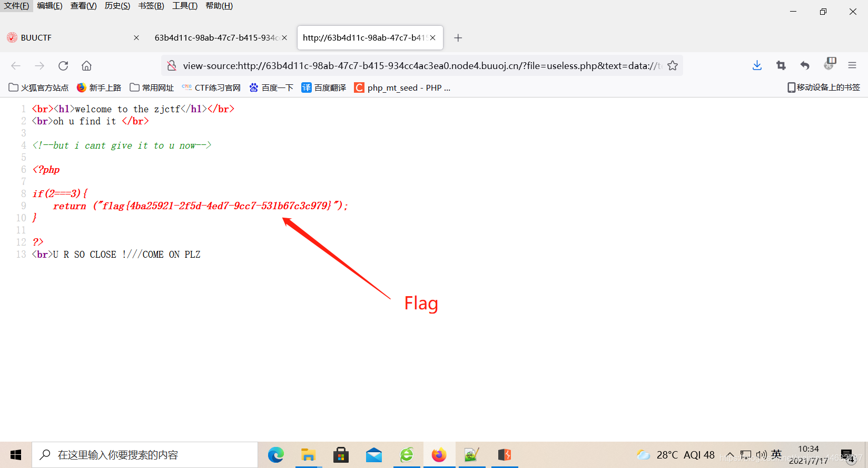Screen dimensions: 868x468
Task: Minimize the Firefox window
Action: click(793, 12)
